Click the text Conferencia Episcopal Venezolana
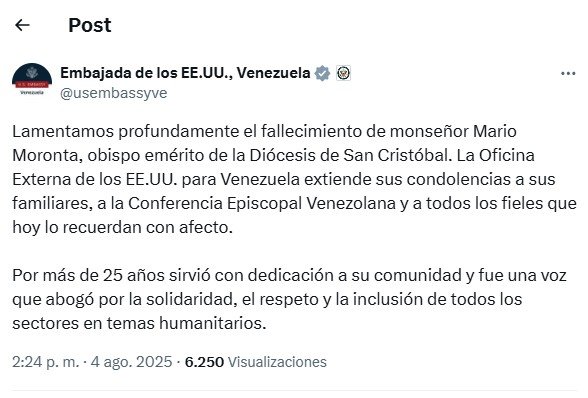 [x=262, y=203]
